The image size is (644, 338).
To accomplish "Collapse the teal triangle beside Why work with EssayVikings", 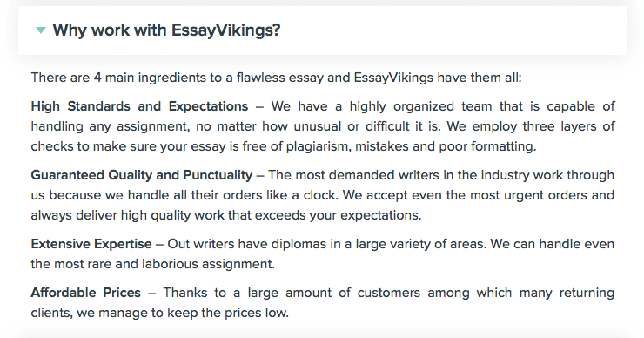I will tap(41, 30).
